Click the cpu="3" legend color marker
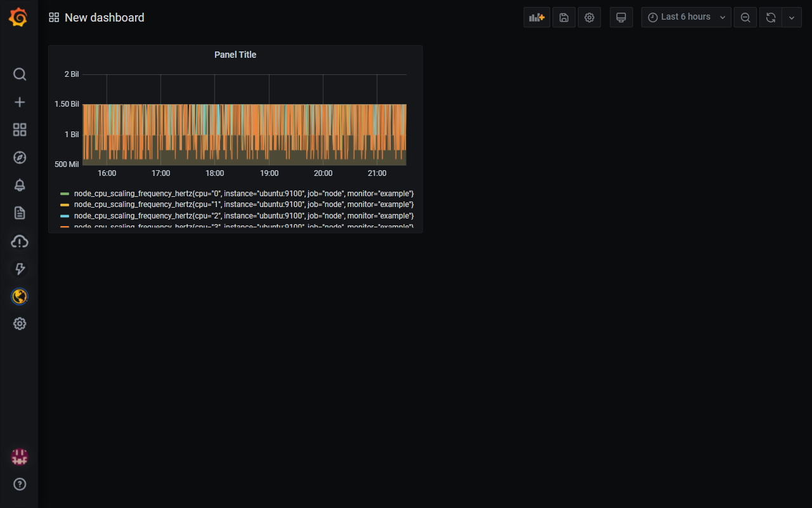 [66, 225]
